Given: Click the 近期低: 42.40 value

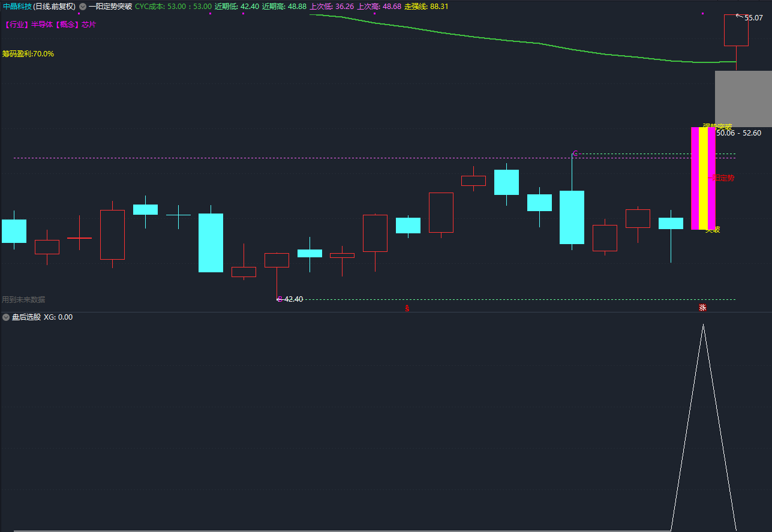Looking at the screenshot, I should point(237,7).
